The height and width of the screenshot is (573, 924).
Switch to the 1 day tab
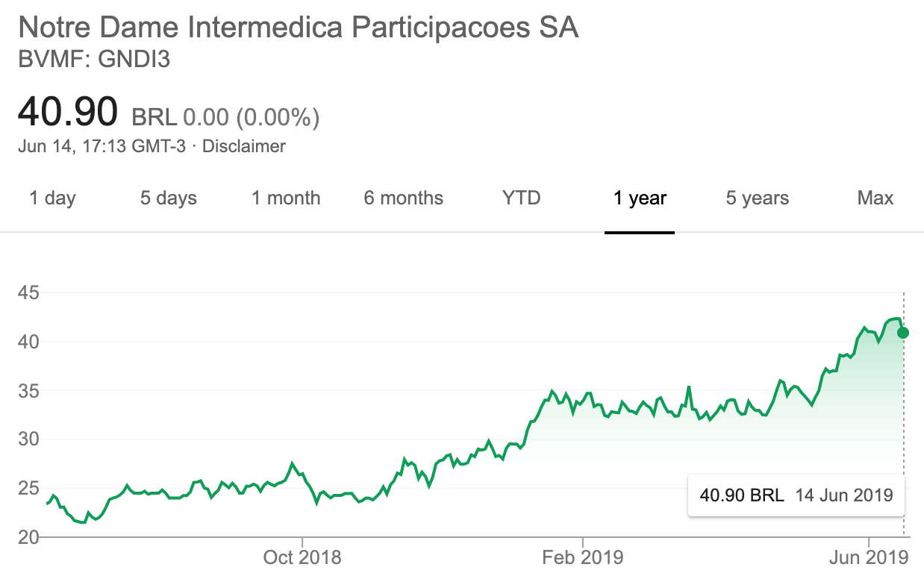(x=52, y=198)
